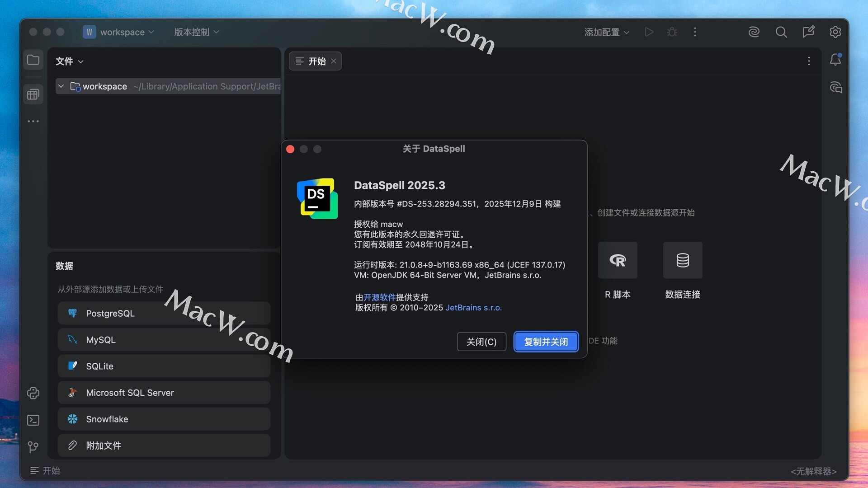Open IDE settings gear icon
This screenshot has width=868, height=488.
(x=835, y=32)
